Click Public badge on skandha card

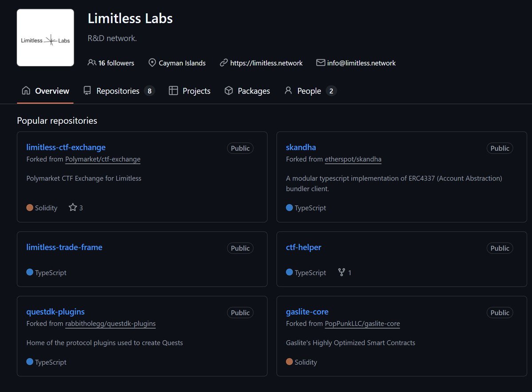click(500, 148)
